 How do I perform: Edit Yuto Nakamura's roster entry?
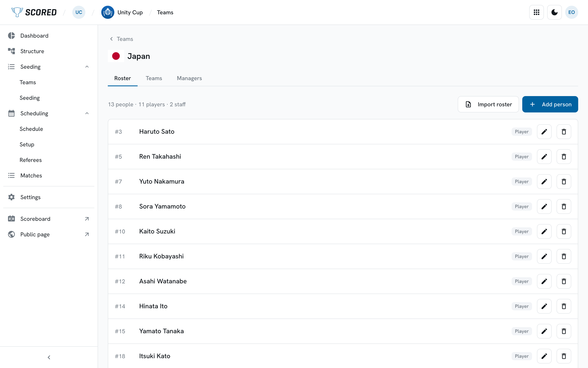coord(544,182)
